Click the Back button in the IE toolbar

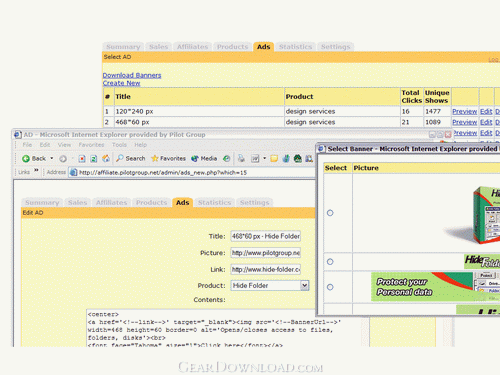(x=34, y=159)
